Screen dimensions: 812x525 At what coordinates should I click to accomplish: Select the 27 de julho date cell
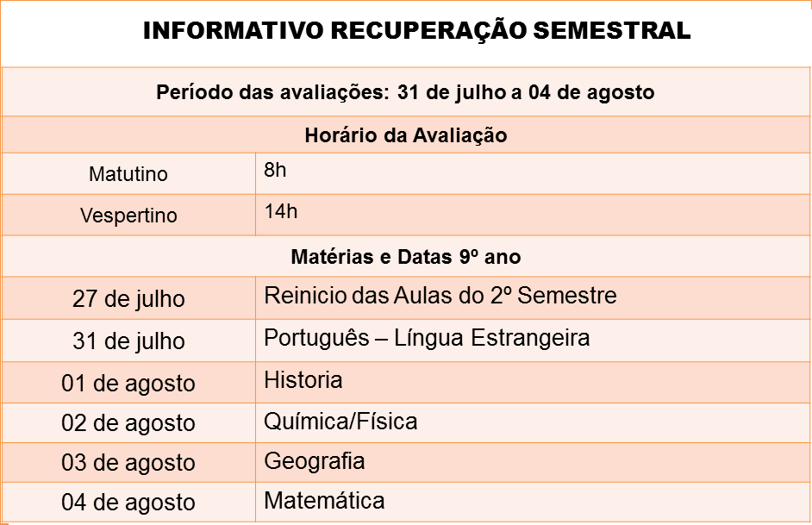(x=128, y=298)
